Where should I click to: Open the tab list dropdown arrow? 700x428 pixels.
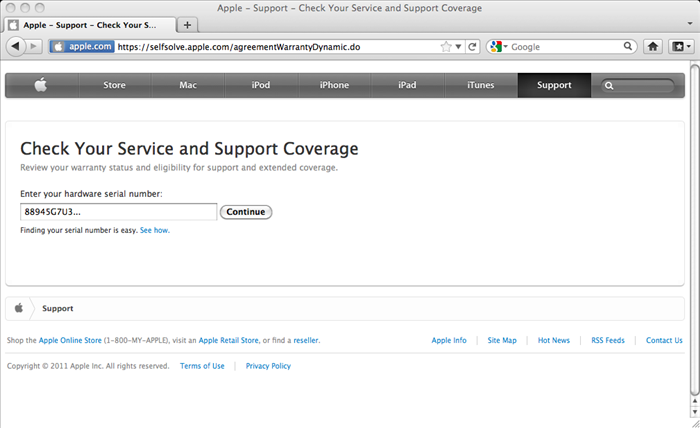coord(690,23)
